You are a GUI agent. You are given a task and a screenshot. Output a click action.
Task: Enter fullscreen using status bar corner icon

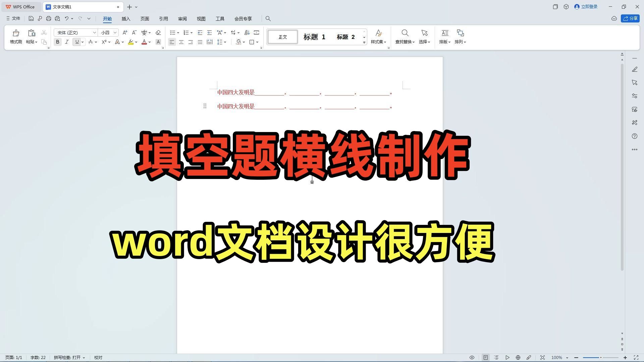(x=636, y=358)
